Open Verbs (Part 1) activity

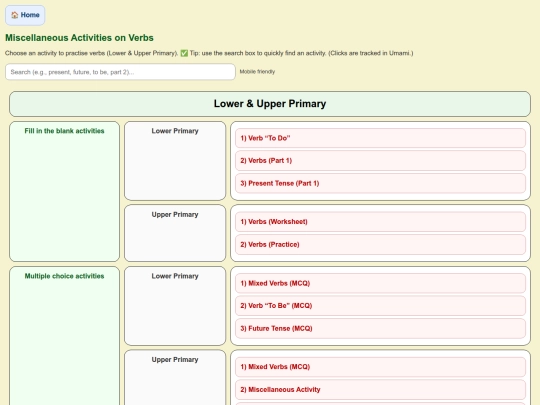pos(380,161)
